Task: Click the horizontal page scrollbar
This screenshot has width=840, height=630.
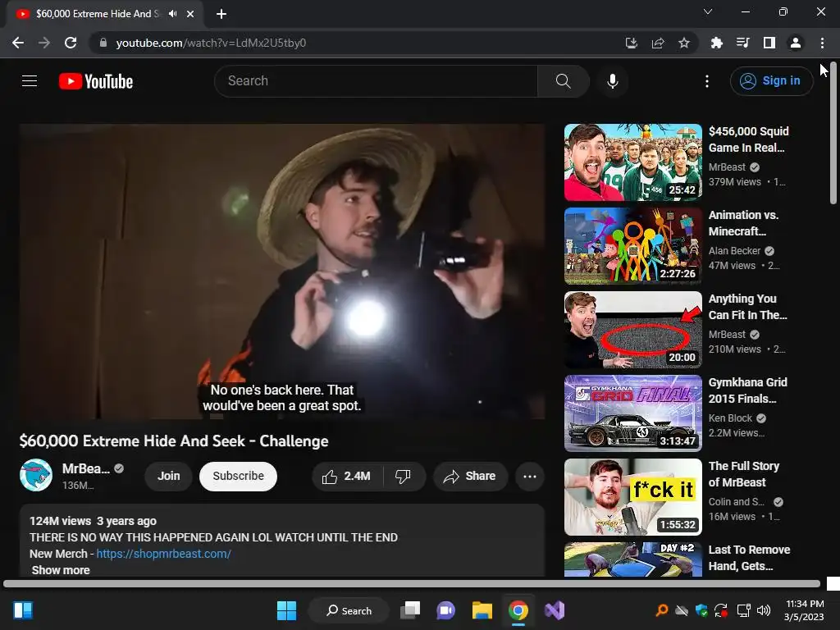Action: [412, 583]
